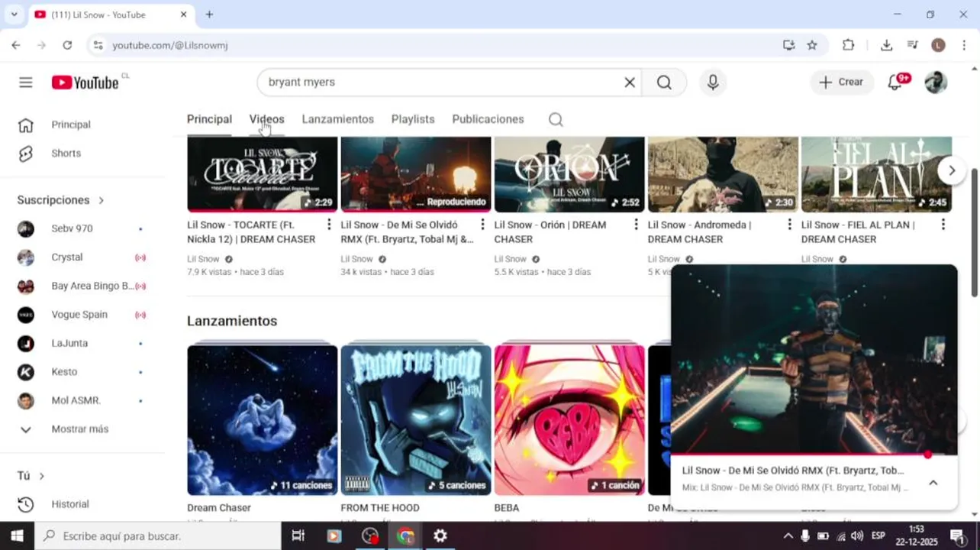Open the miniplayer video
The image size is (980, 550).
pyautogui.click(x=814, y=359)
